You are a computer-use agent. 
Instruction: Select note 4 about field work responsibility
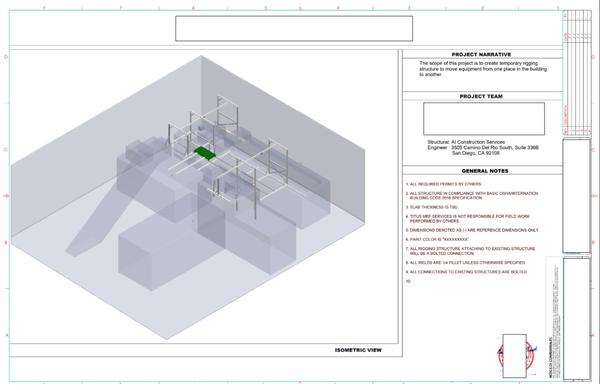click(x=468, y=219)
